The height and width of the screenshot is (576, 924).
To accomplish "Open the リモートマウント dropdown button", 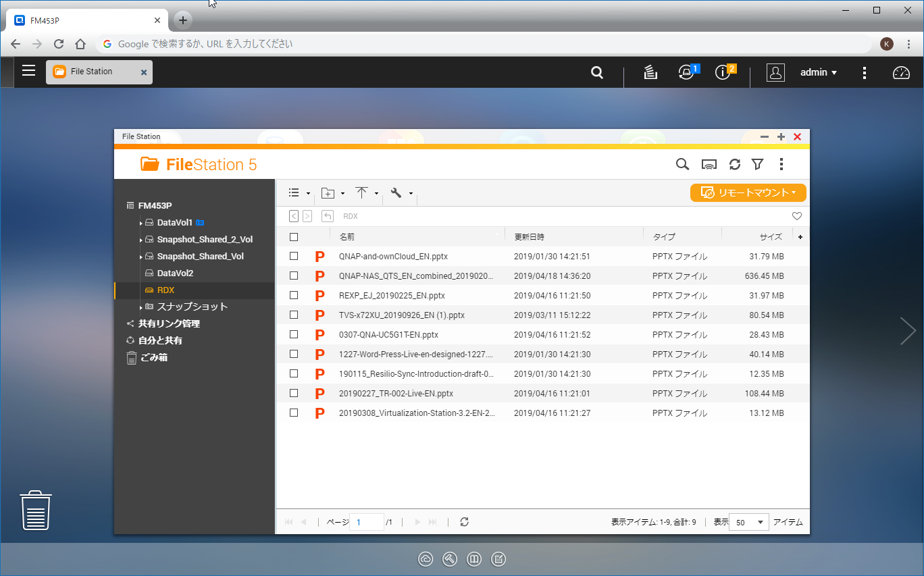I will point(748,192).
